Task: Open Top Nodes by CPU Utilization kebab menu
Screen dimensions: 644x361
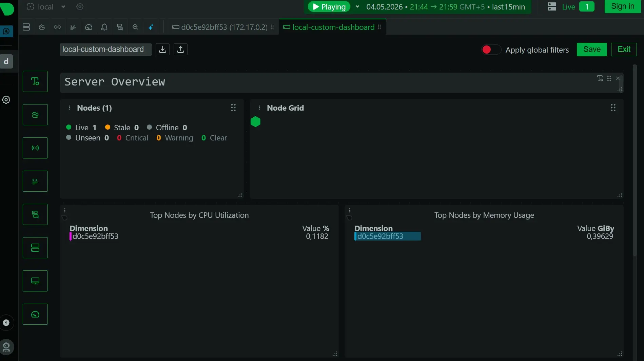Action: [x=65, y=210]
